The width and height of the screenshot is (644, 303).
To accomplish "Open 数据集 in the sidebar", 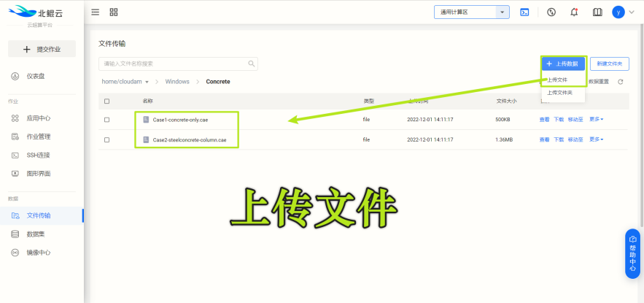I will 35,234.
